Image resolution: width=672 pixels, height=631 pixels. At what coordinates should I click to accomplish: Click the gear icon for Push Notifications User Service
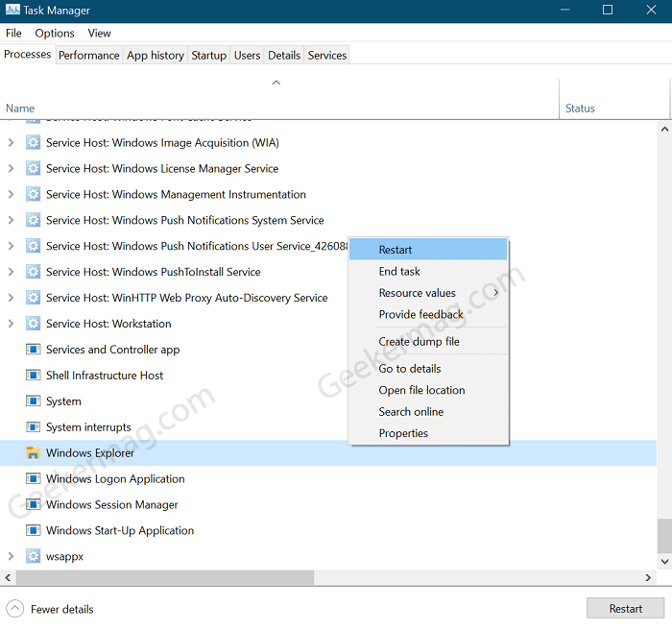pos(33,246)
